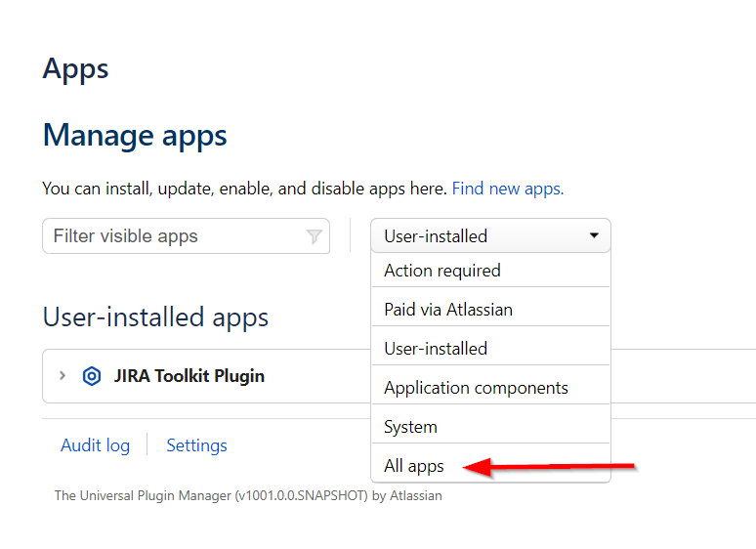This screenshot has height=549, width=756.
Task: Click the User-installed apps heading
Action: click(x=155, y=317)
